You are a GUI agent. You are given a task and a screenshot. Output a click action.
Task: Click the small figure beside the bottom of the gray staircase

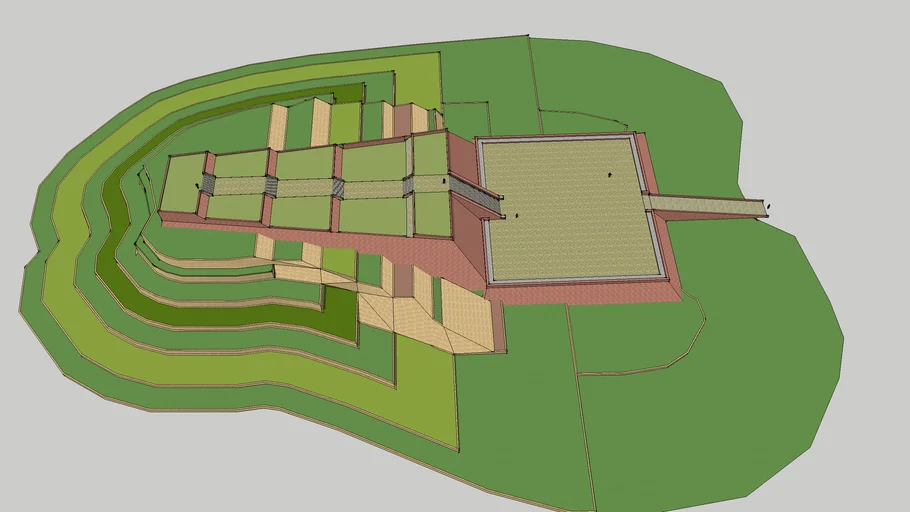click(x=517, y=215)
